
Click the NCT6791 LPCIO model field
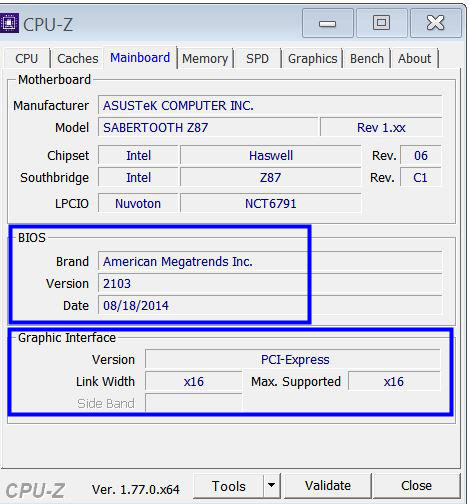coord(271,203)
